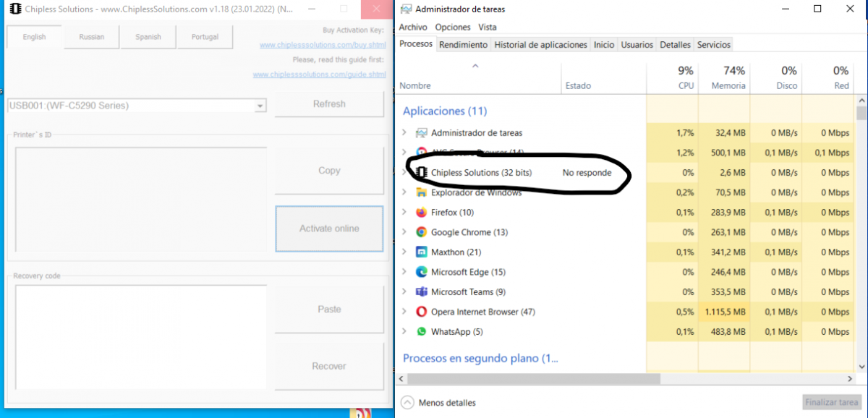This screenshot has width=868, height=418.
Task: Expand the Opera Internet Browser (47) group
Action: [x=404, y=312]
